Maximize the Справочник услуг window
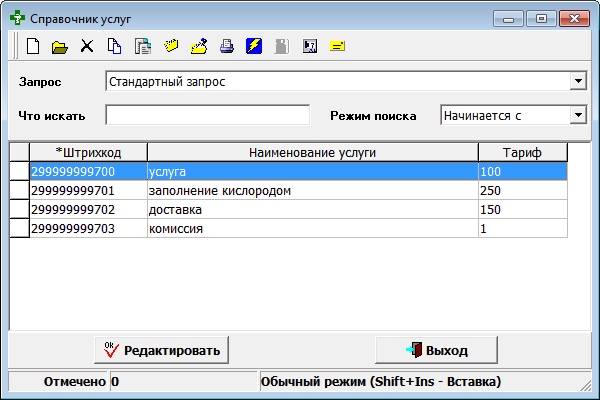 click(x=541, y=18)
